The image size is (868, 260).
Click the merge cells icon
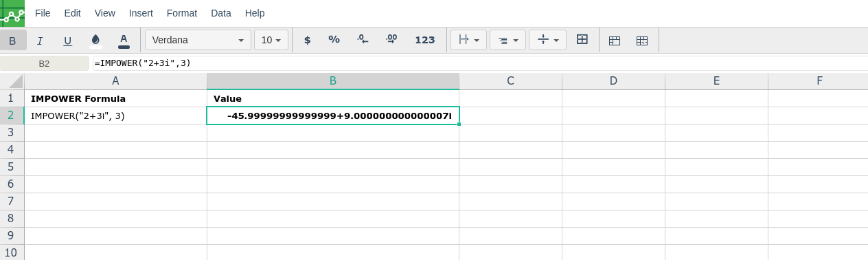pos(582,40)
